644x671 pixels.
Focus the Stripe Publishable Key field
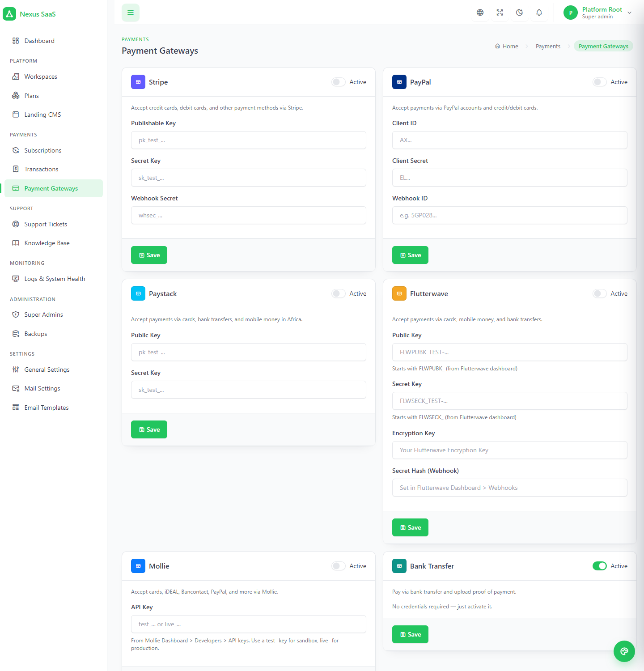[249, 140]
